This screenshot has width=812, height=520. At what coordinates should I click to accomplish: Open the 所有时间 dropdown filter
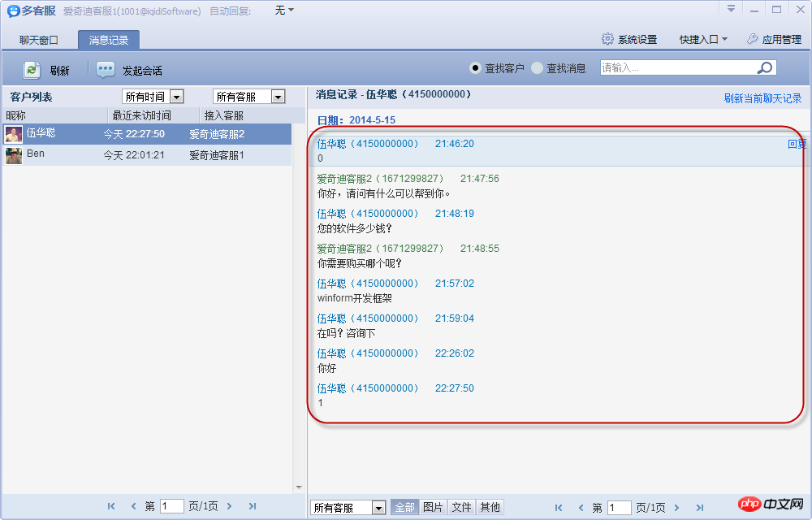(x=153, y=97)
